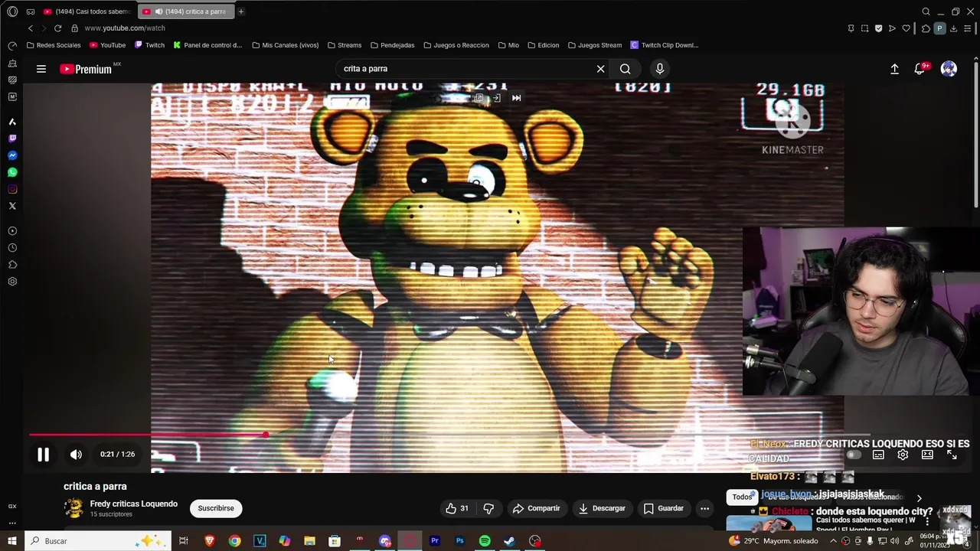
Task: Open Fredy criticas Loquendo channel name
Action: coord(133,504)
